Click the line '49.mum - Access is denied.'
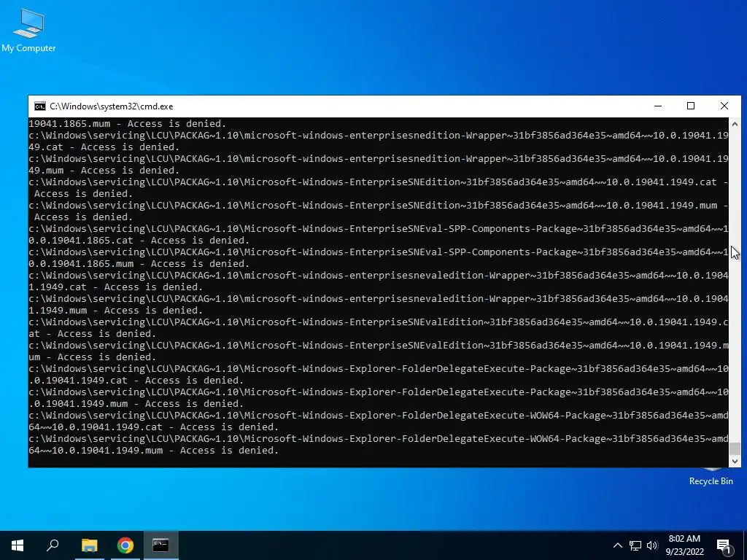 point(104,171)
